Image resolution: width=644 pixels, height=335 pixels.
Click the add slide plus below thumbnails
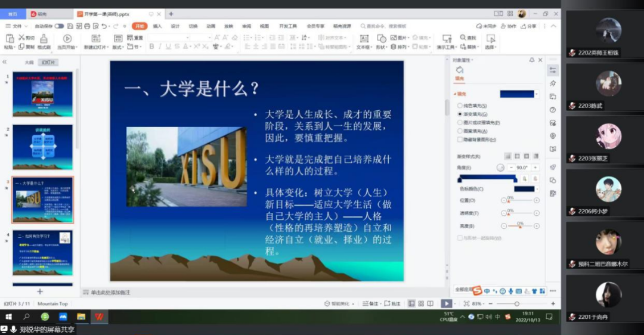pyautogui.click(x=40, y=291)
